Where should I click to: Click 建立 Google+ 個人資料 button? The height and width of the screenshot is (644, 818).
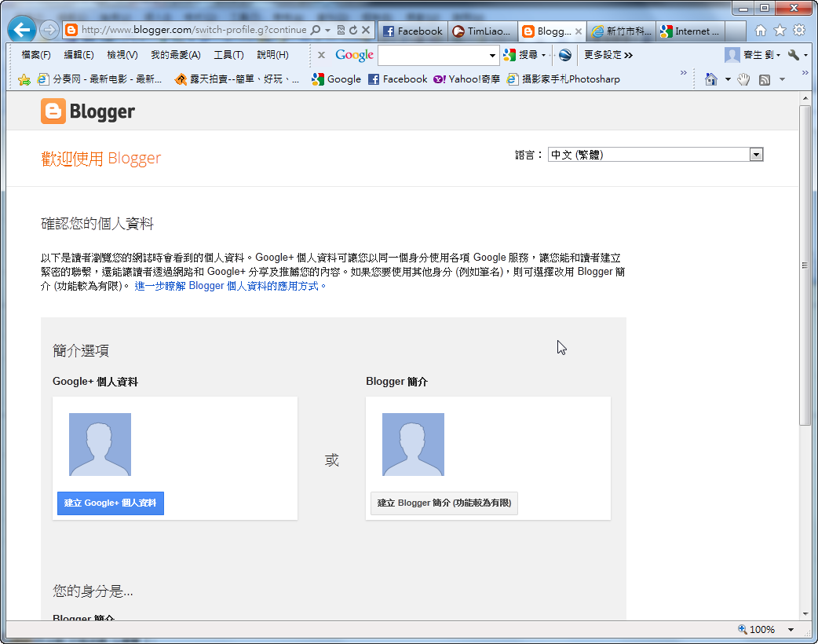(x=110, y=503)
